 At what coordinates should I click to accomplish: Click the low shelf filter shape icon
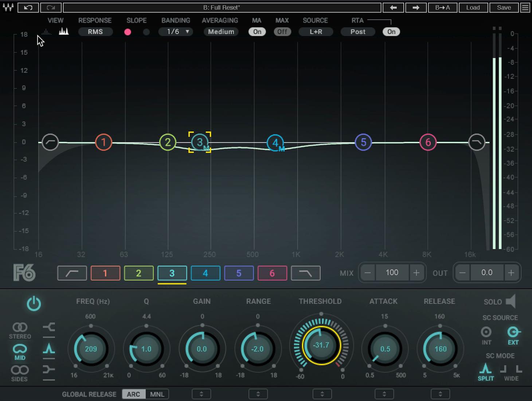point(49,327)
